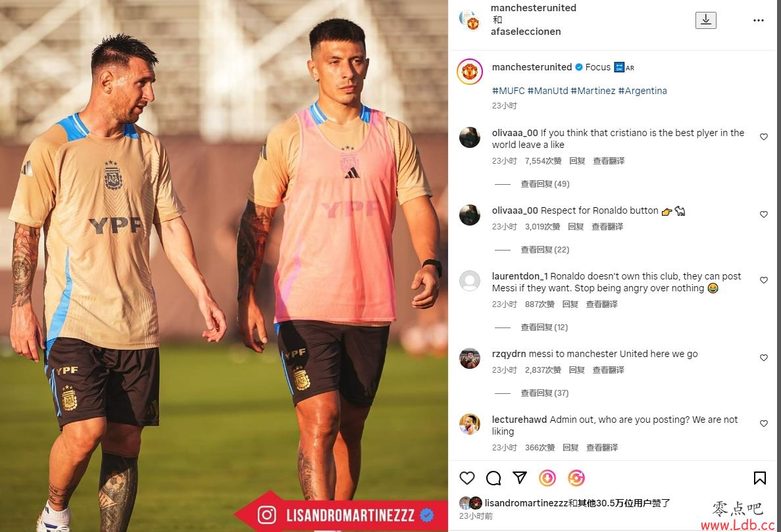This screenshot has width=781, height=532.
Task: Click the download arrow icon in header
Action: tap(706, 20)
